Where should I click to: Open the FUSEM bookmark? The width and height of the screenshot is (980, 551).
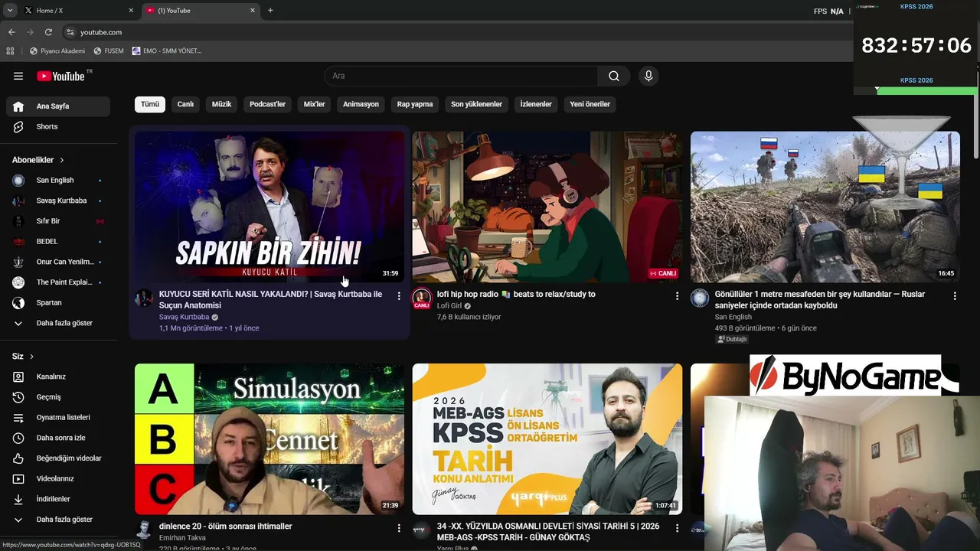109,51
